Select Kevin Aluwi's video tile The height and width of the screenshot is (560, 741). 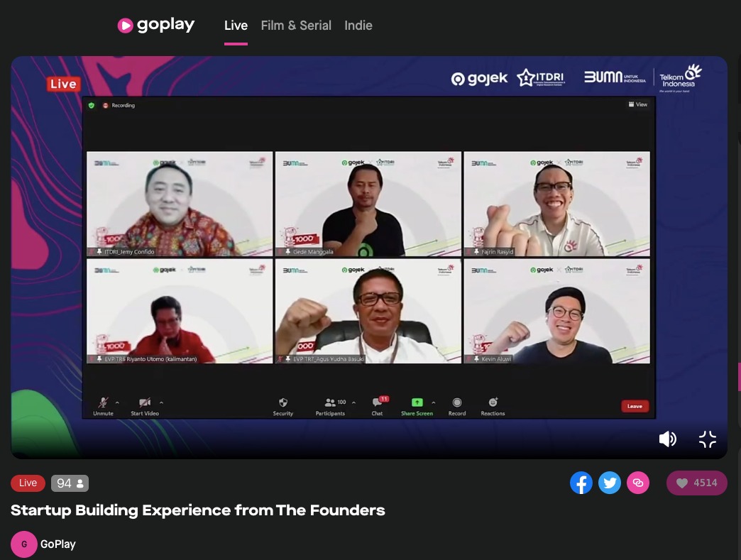click(556, 311)
